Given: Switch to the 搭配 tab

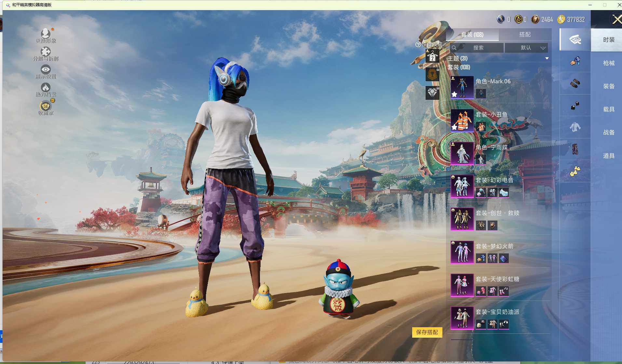Looking at the screenshot, I should tap(525, 34).
